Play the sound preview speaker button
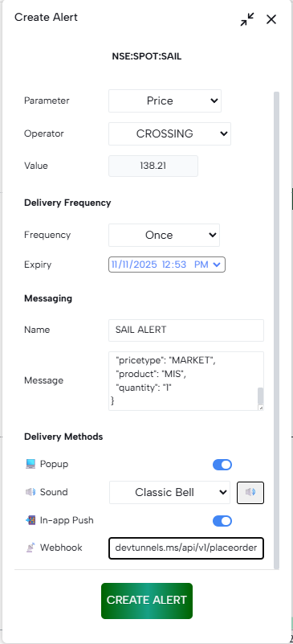 (x=250, y=492)
